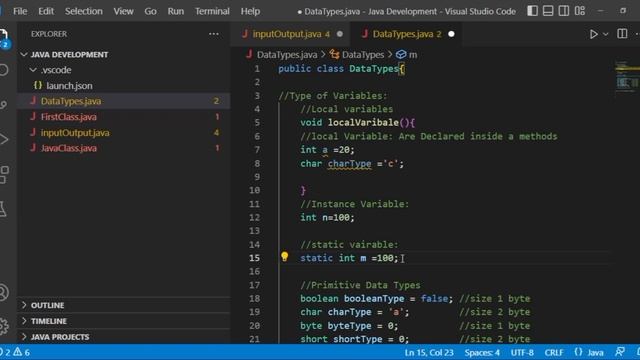Run the Java file with play button
This screenshot has width=640, height=360.
(593, 34)
